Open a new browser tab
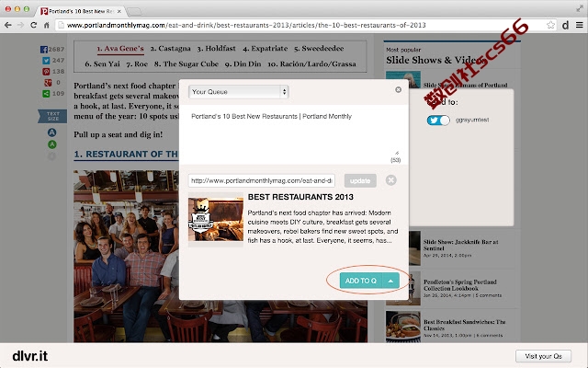588x368 pixels. click(134, 12)
